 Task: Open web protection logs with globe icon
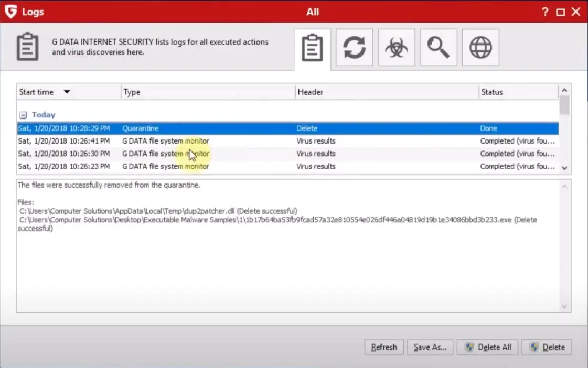click(480, 48)
